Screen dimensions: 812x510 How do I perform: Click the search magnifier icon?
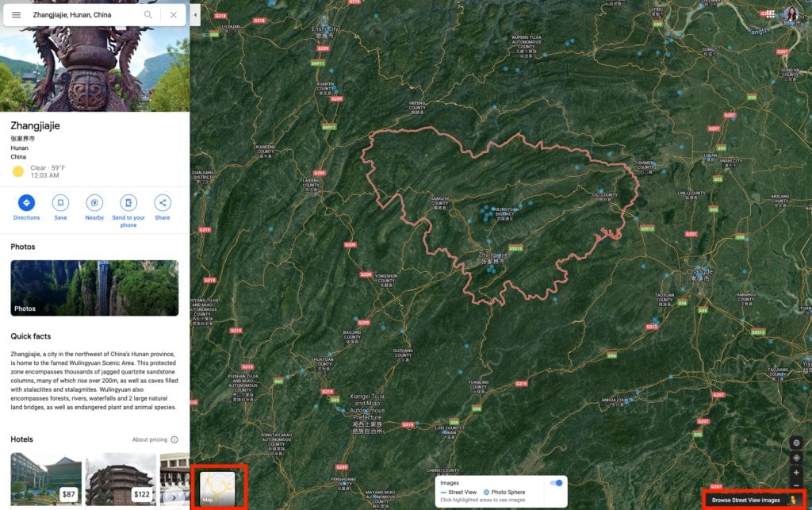click(148, 15)
